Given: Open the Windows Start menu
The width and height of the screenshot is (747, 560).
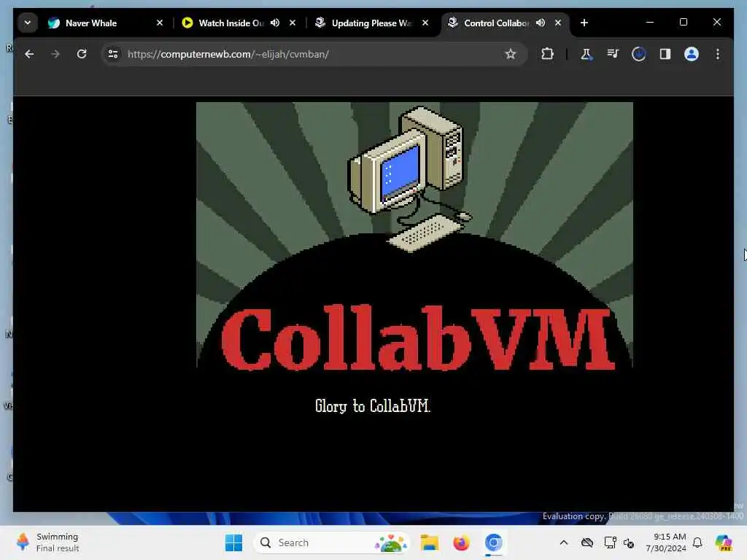Looking at the screenshot, I should click(x=233, y=542).
